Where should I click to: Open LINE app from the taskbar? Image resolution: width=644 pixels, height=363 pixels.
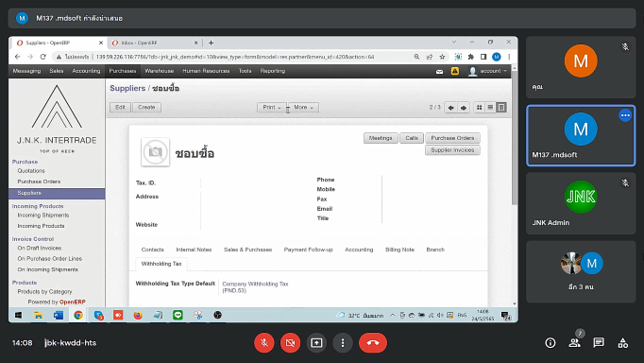178,316
